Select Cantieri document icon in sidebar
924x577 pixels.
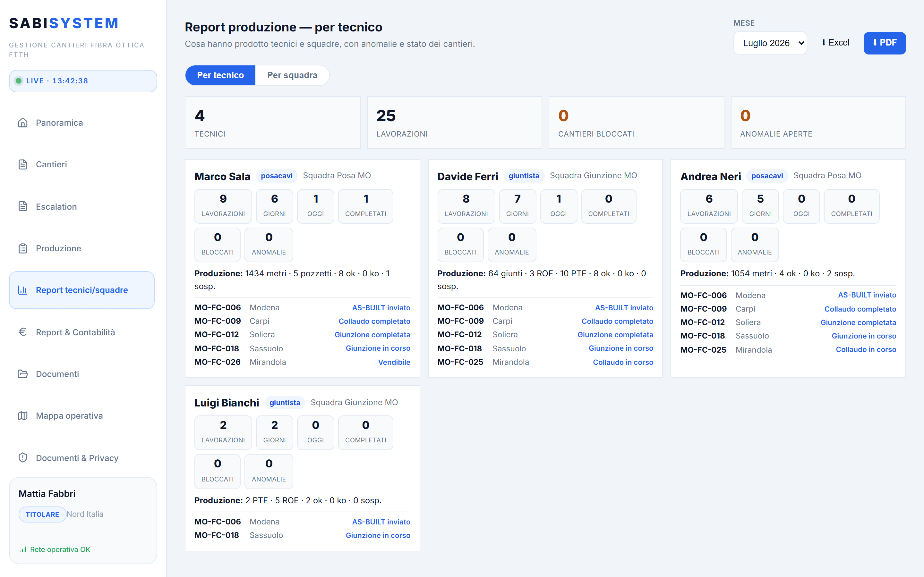pyautogui.click(x=23, y=164)
